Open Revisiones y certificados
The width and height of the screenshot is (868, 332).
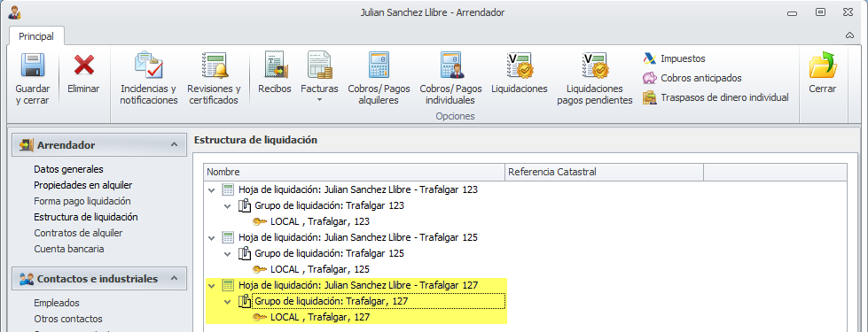click(x=214, y=79)
